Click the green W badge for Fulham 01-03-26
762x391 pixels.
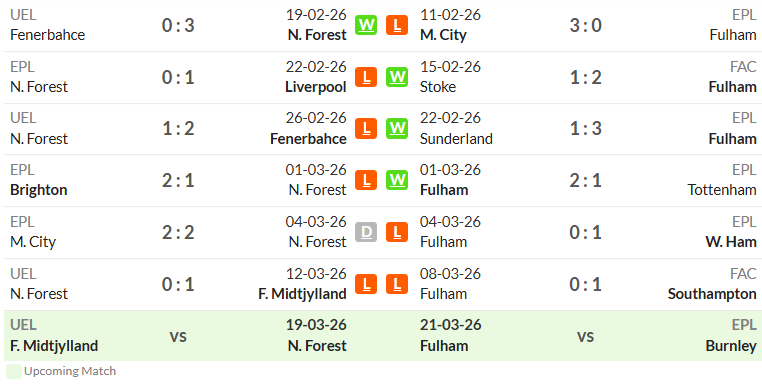pyautogui.click(x=397, y=180)
